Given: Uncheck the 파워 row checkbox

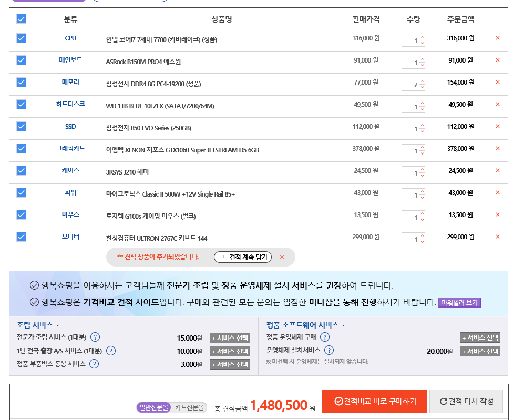Looking at the screenshot, I should click(x=21, y=193).
